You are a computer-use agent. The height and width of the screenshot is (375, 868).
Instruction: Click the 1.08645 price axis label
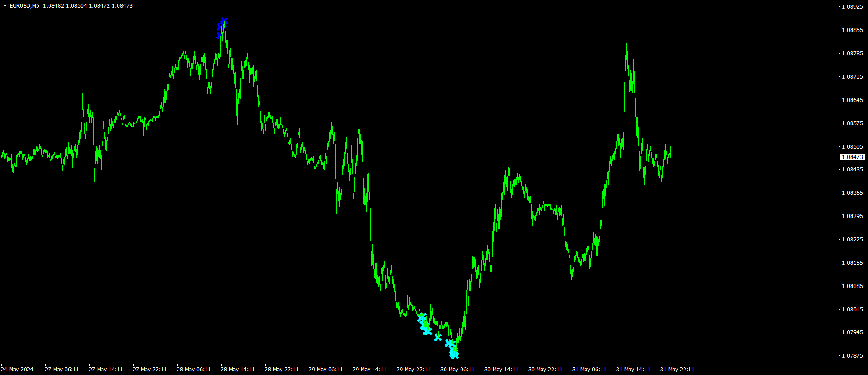852,100
